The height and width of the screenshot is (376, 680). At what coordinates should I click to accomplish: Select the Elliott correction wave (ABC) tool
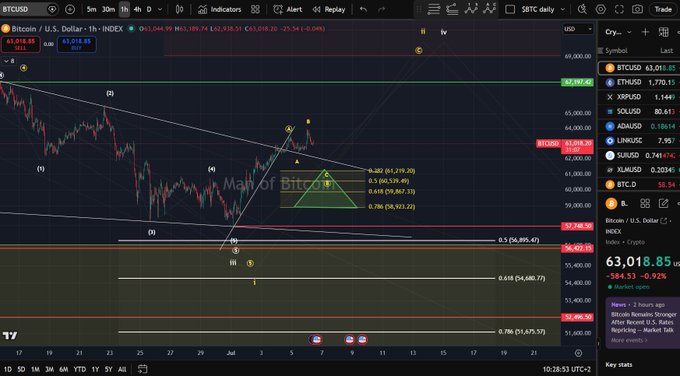[x=490, y=9]
